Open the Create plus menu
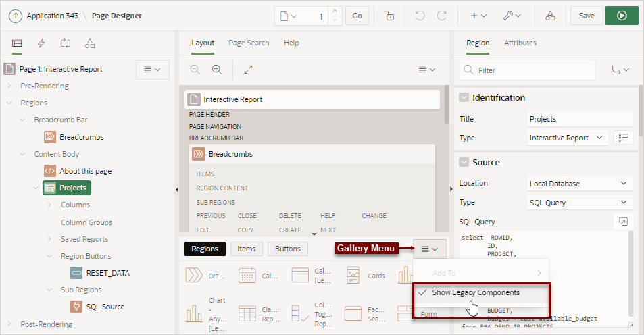This screenshot has height=335, width=644. tap(478, 16)
